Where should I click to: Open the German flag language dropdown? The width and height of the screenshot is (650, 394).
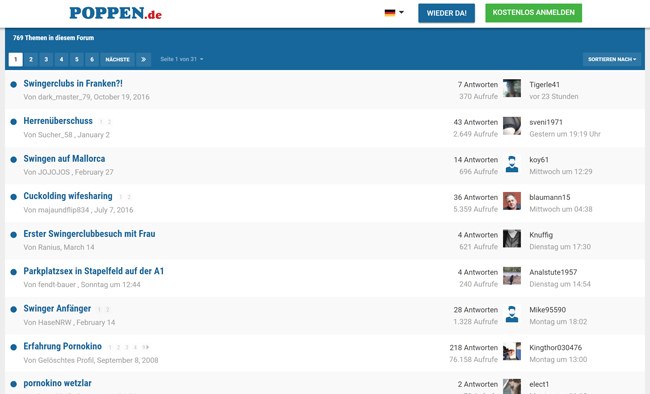click(394, 13)
